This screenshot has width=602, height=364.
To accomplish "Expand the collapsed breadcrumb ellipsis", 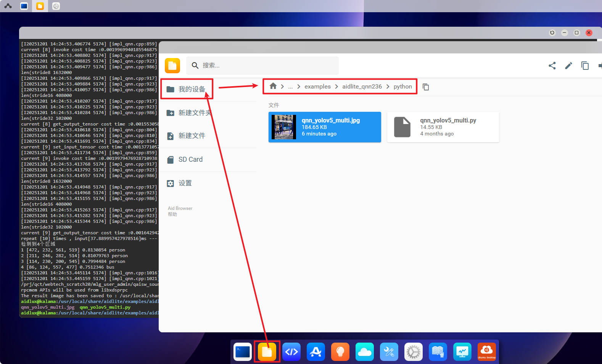I will pyautogui.click(x=290, y=87).
